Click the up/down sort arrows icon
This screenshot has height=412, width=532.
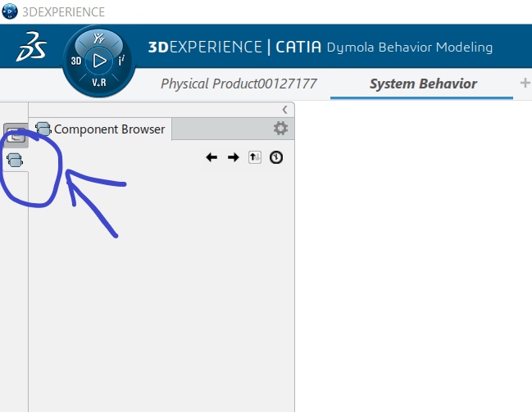pos(255,157)
